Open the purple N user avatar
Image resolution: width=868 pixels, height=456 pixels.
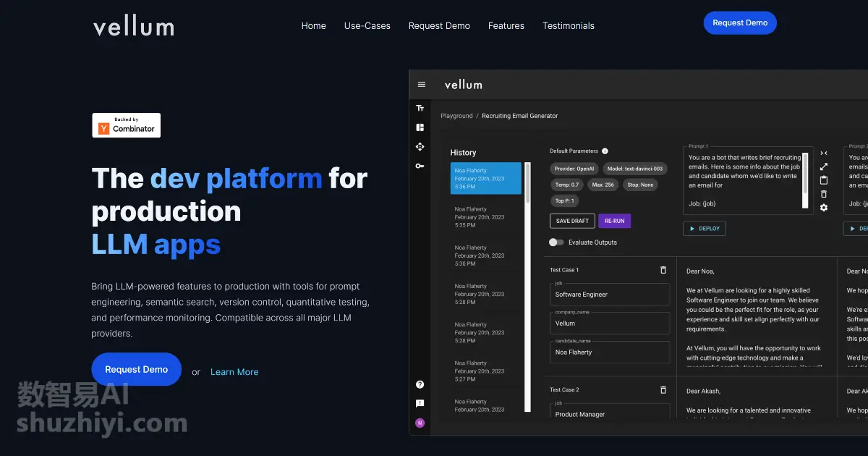pyautogui.click(x=420, y=423)
